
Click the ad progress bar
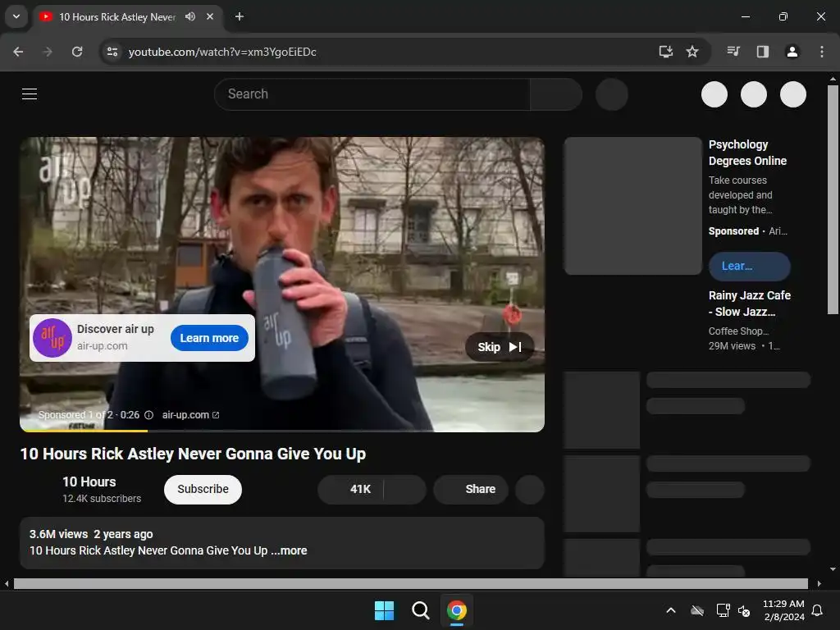pyautogui.click(x=282, y=430)
